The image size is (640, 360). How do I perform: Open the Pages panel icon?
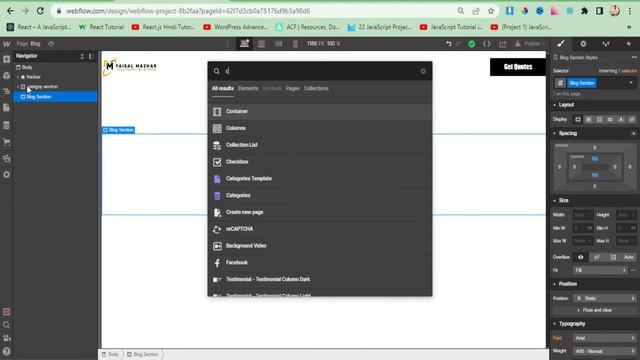[x=7, y=108]
